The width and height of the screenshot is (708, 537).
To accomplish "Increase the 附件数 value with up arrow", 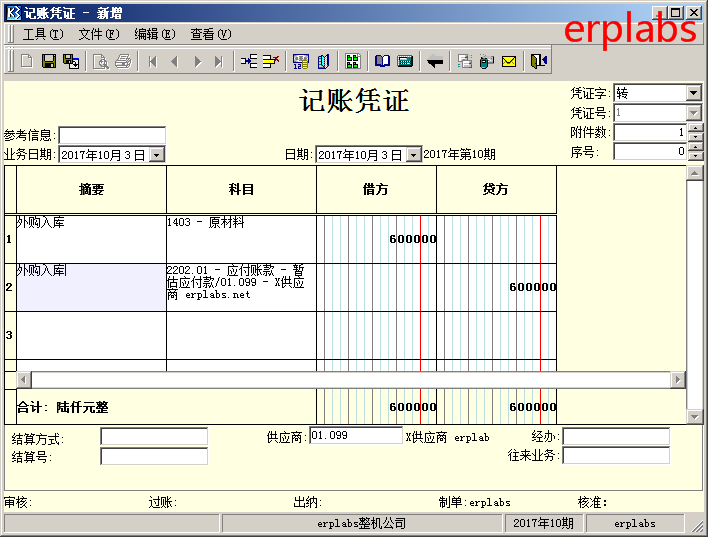I will [x=696, y=128].
